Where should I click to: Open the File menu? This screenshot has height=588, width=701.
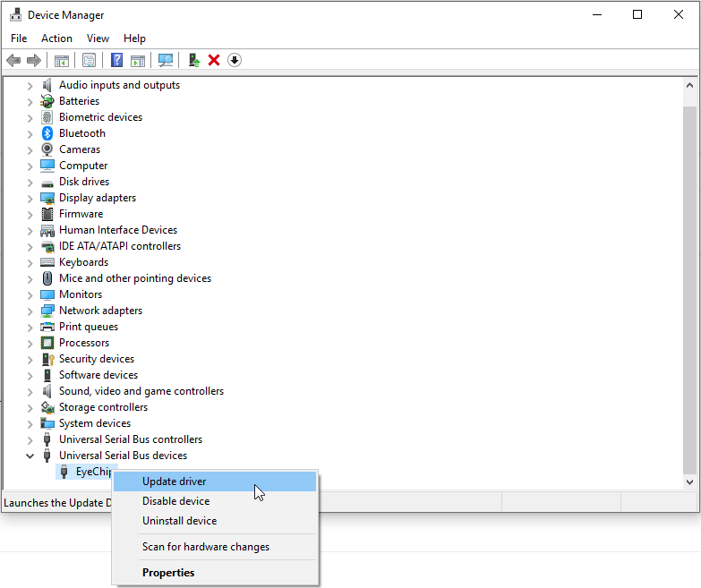coord(19,38)
